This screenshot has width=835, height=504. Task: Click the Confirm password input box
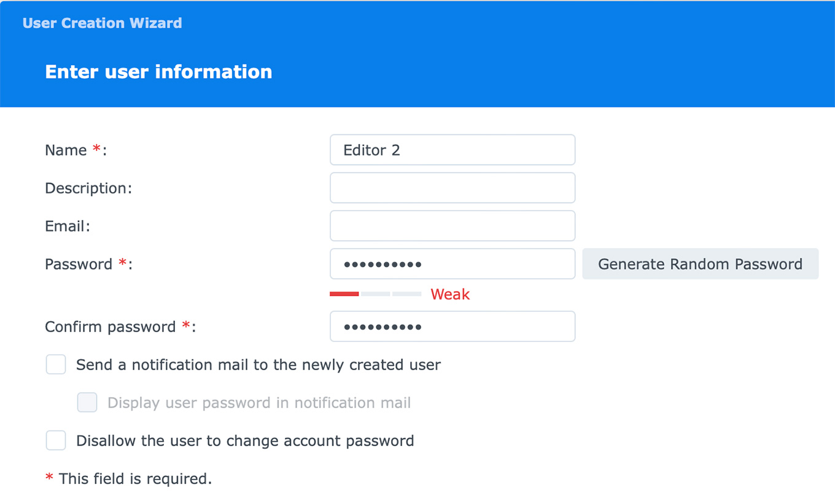pos(452,327)
